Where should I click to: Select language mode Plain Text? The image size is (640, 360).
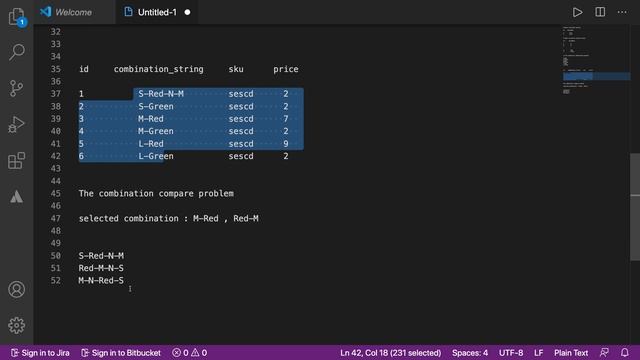571,353
